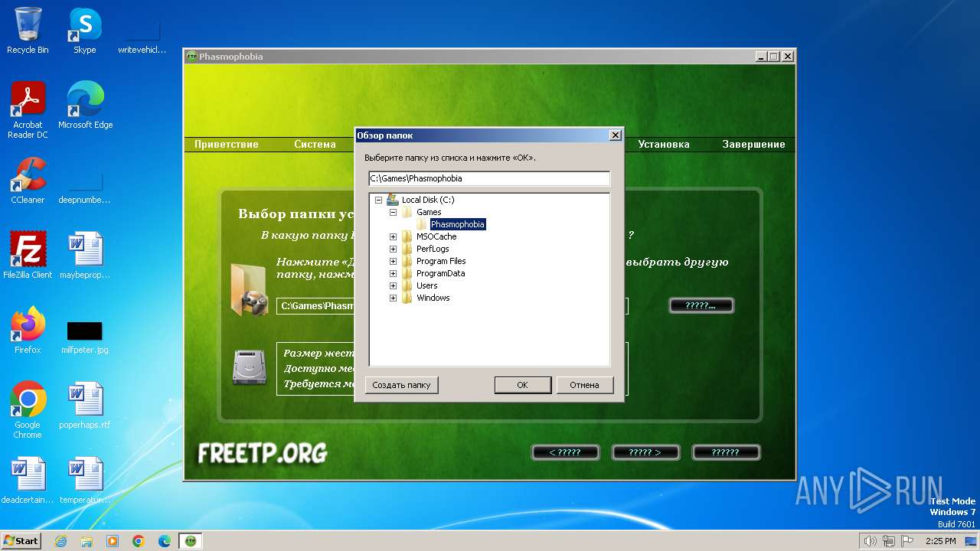Click the installer back button
The image size is (980, 551).
(565, 452)
